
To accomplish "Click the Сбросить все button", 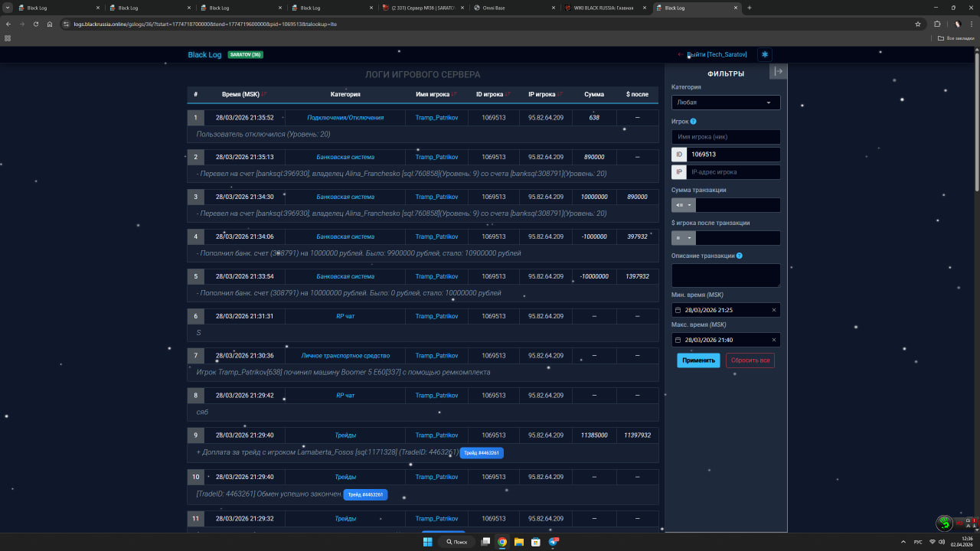I will pos(750,360).
